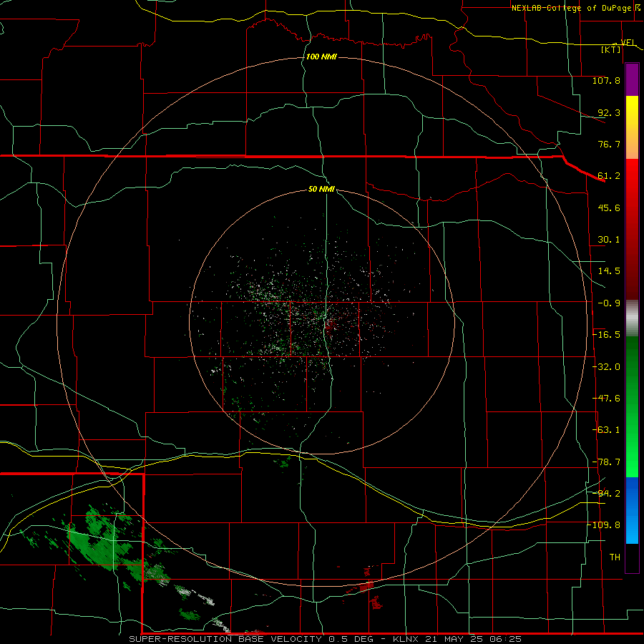
Task: Select the -16.5 scale value
Action: pyautogui.click(x=606, y=335)
